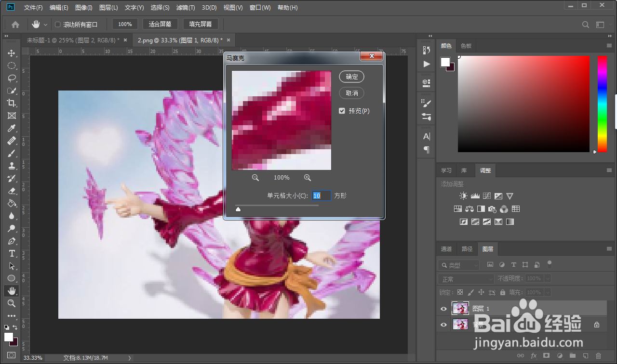Select the Elliptical Marquee tool
Screen dimensions: 617x364
click(12, 65)
